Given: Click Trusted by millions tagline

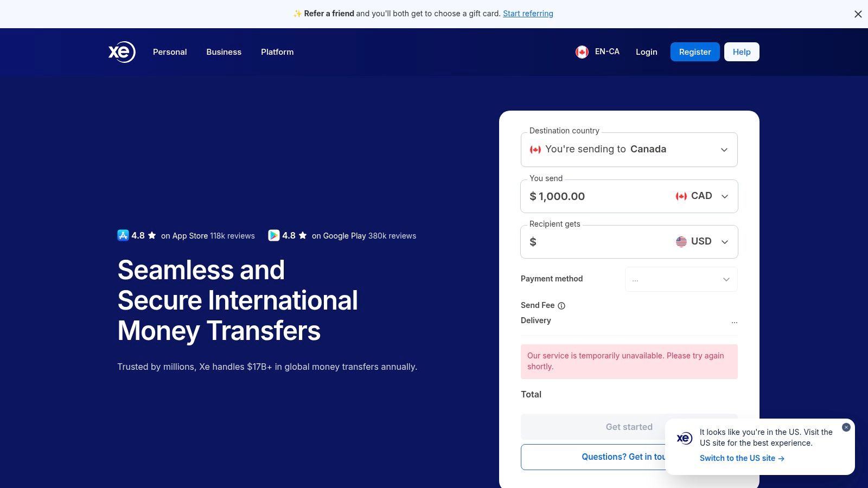Looking at the screenshot, I should point(267,367).
